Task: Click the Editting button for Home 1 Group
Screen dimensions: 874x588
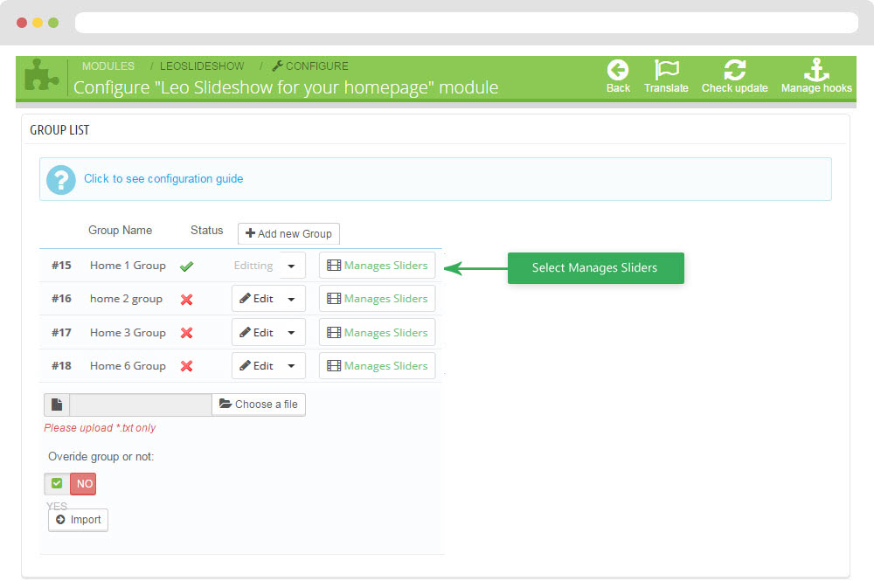Action: [253, 266]
